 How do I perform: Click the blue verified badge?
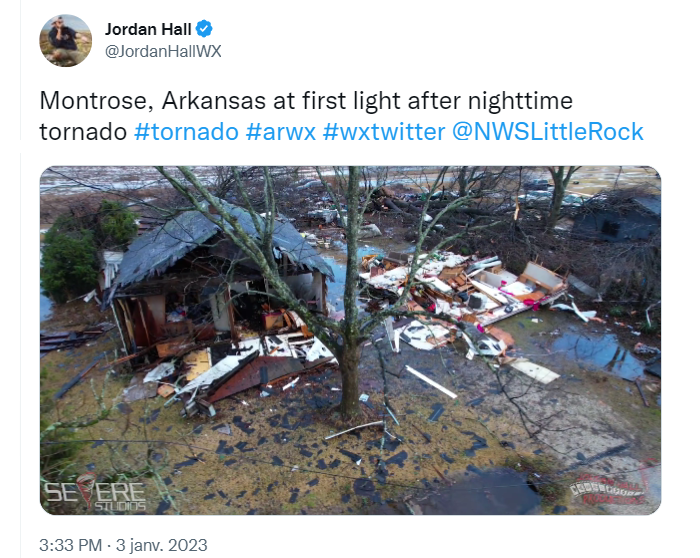(204, 29)
